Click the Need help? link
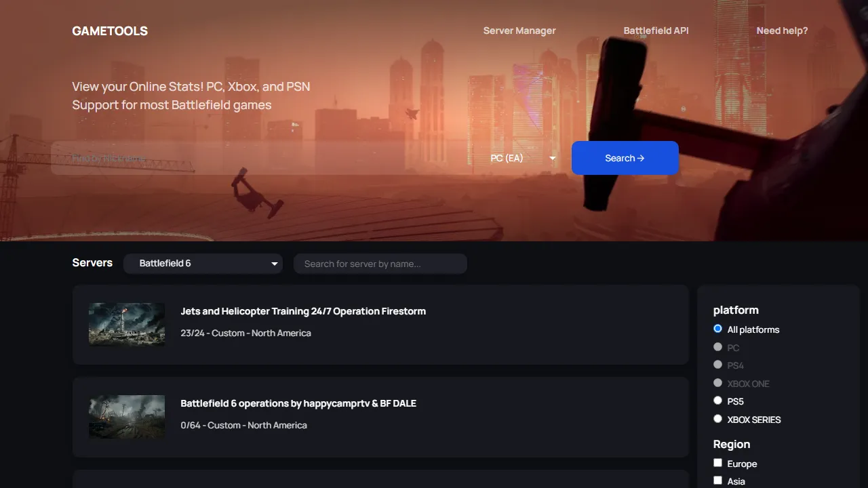Screen dimensions: 868x488 click(782, 30)
